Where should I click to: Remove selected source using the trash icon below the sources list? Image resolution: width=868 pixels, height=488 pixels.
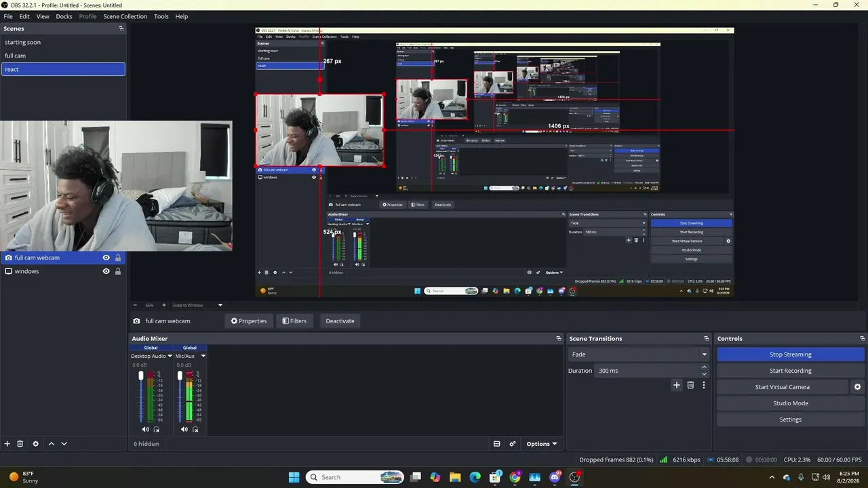pyautogui.click(x=20, y=444)
